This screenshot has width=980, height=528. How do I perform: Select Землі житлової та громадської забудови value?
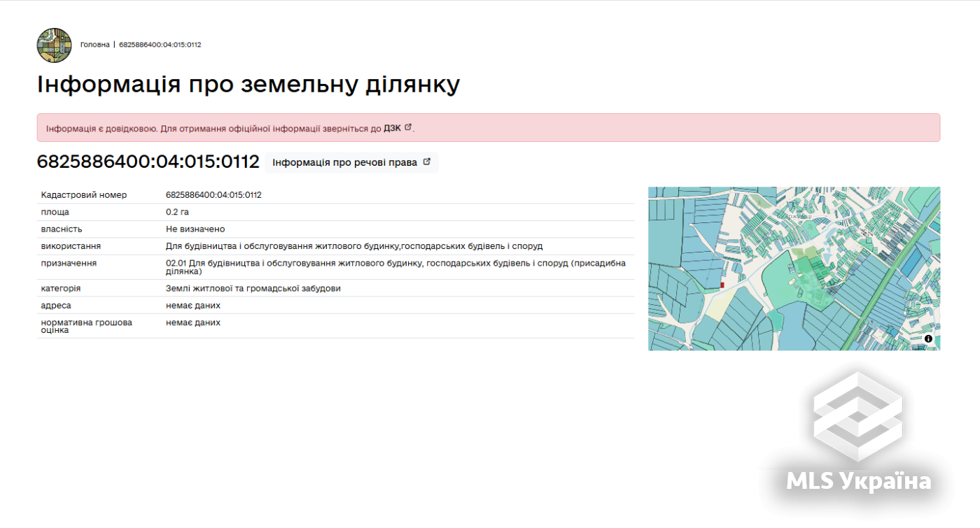click(253, 288)
